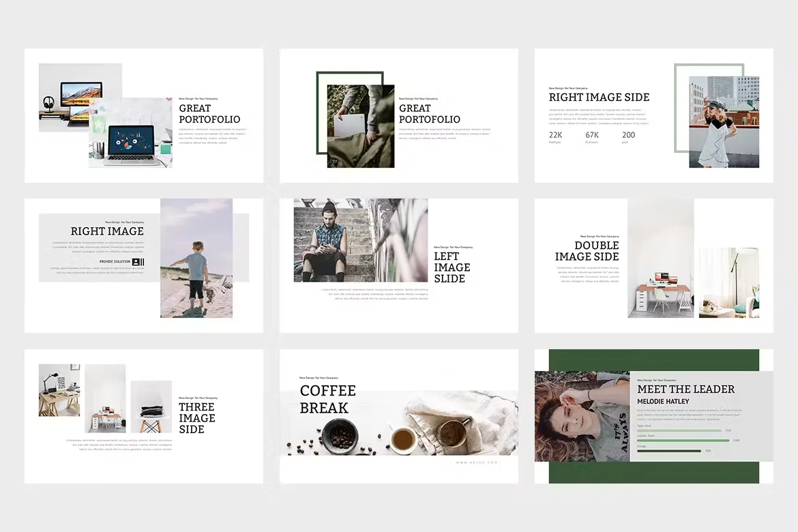Click the contact card icon beside PROVIDE SOLUTION
The image size is (798, 532).
pos(136,262)
